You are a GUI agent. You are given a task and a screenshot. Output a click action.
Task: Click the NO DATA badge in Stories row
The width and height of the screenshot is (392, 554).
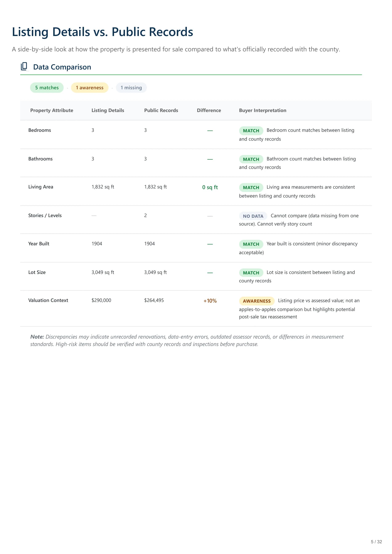(x=253, y=216)
